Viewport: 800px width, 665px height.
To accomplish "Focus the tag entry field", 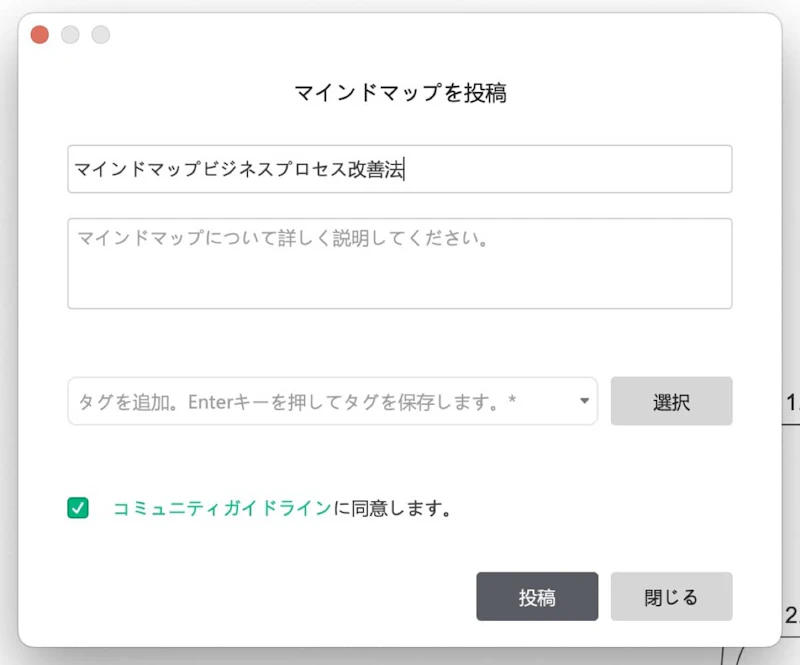I will coord(320,401).
